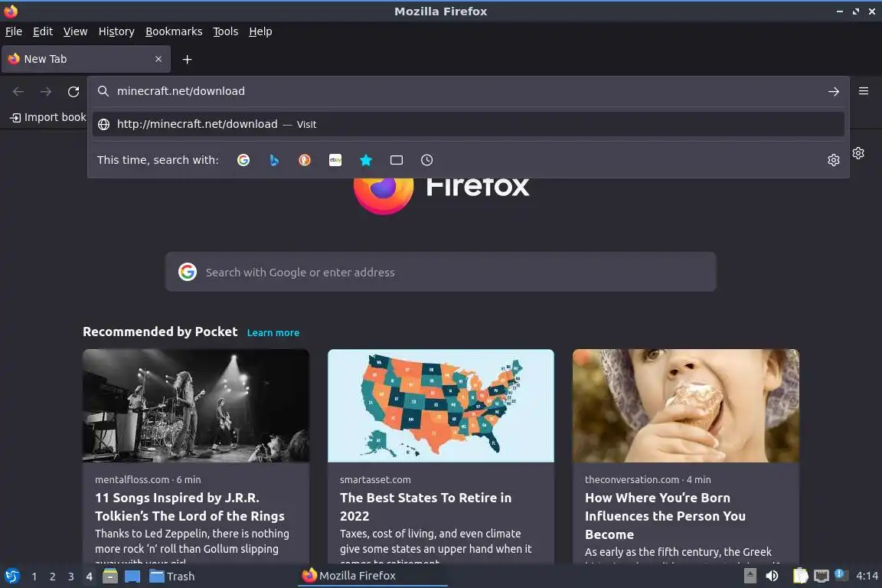Open the desktop start menu icon
Viewport: 882px width, 588px height.
pyautogui.click(x=11, y=577)
